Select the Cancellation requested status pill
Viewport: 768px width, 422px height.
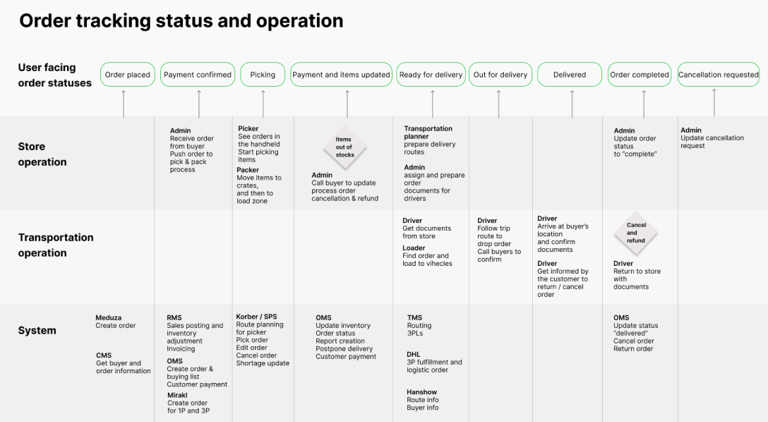tap(719, 74)
